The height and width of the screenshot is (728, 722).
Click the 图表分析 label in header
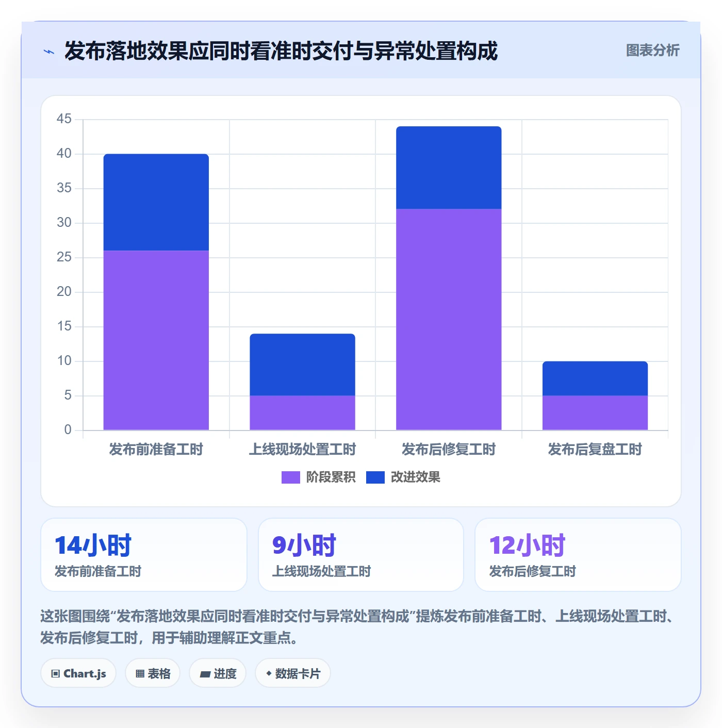652,50
